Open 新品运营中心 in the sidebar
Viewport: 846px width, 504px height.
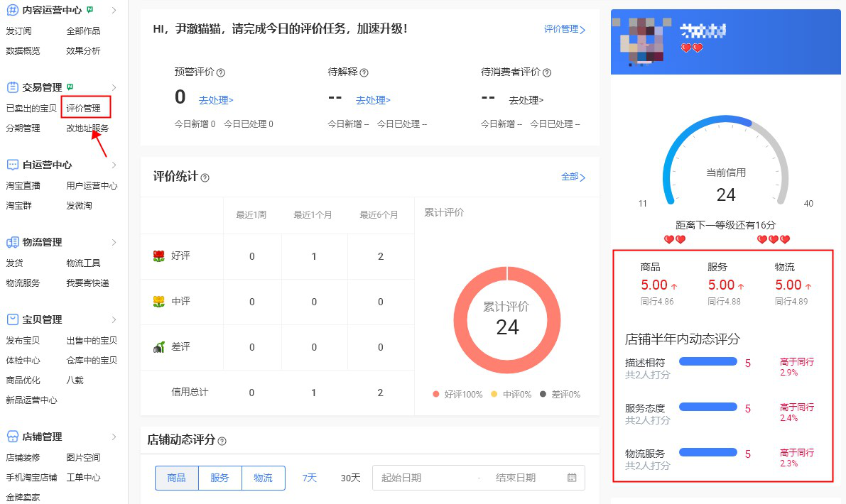pyautogui.click(x=31, y=400)
